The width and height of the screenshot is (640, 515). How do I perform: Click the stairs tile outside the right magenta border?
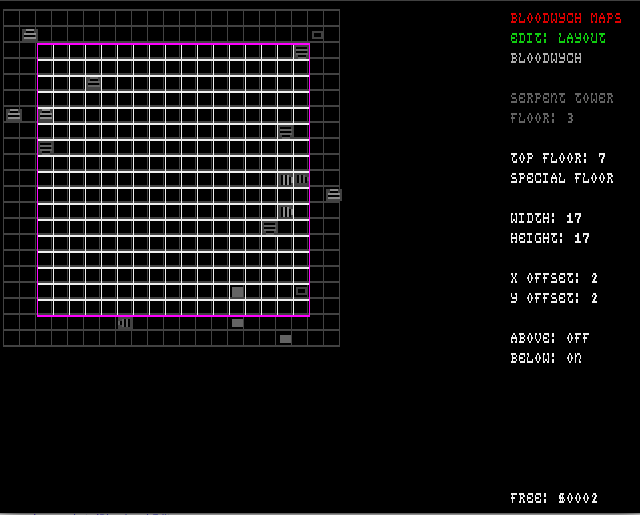[x=333, y=195]
